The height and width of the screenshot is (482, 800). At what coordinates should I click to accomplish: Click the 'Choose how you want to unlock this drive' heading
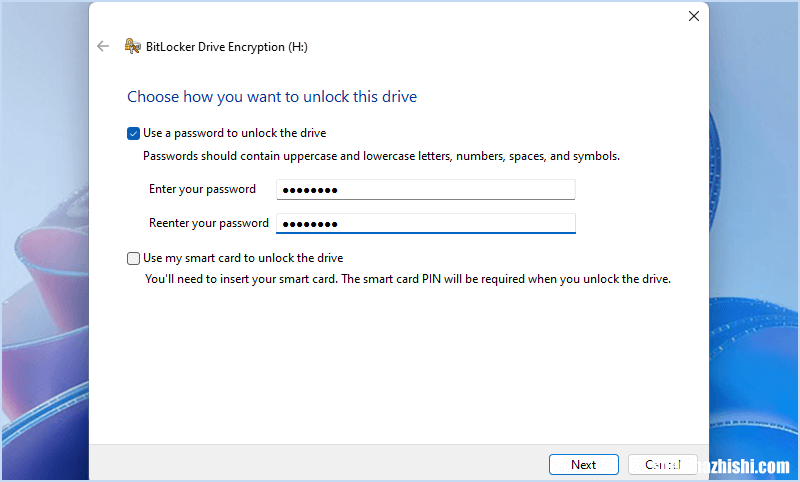point(272,97)
